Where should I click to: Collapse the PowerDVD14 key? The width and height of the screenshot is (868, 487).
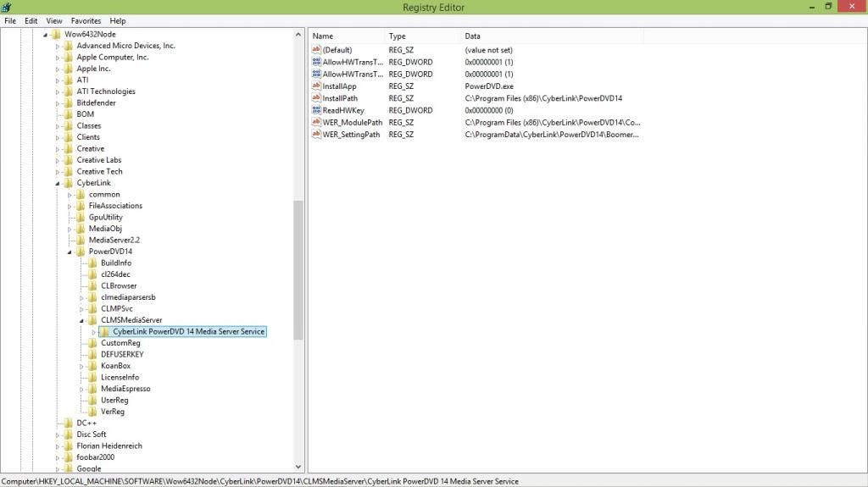coord(70,252)
